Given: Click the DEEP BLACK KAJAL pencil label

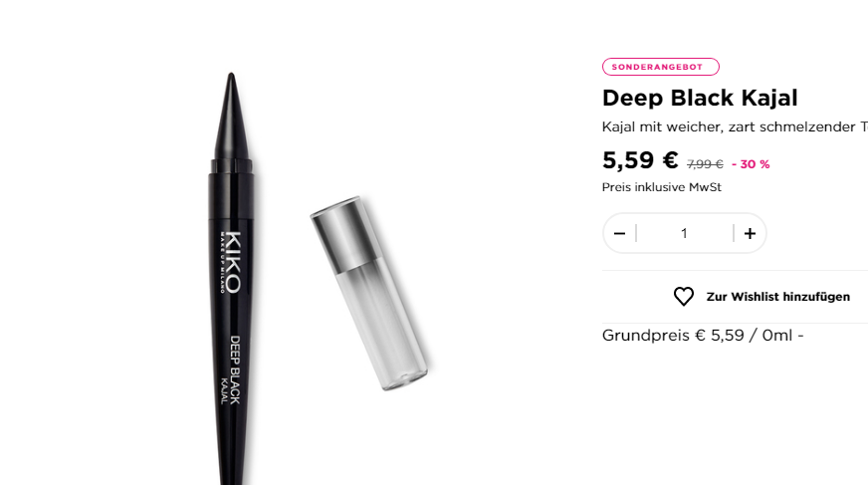Looking at the screenshot, I should 231,369.
